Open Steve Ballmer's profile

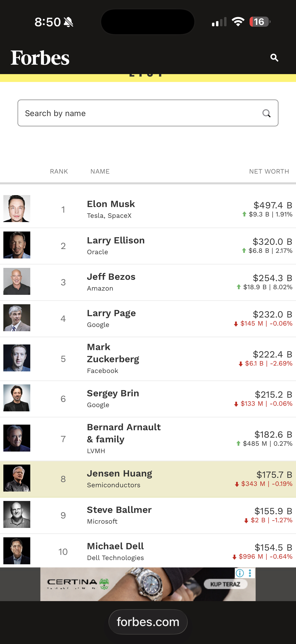point(119,510)
